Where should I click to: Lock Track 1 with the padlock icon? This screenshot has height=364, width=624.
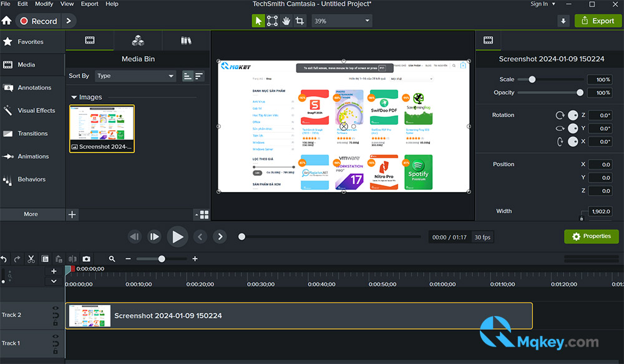[56, 352]
